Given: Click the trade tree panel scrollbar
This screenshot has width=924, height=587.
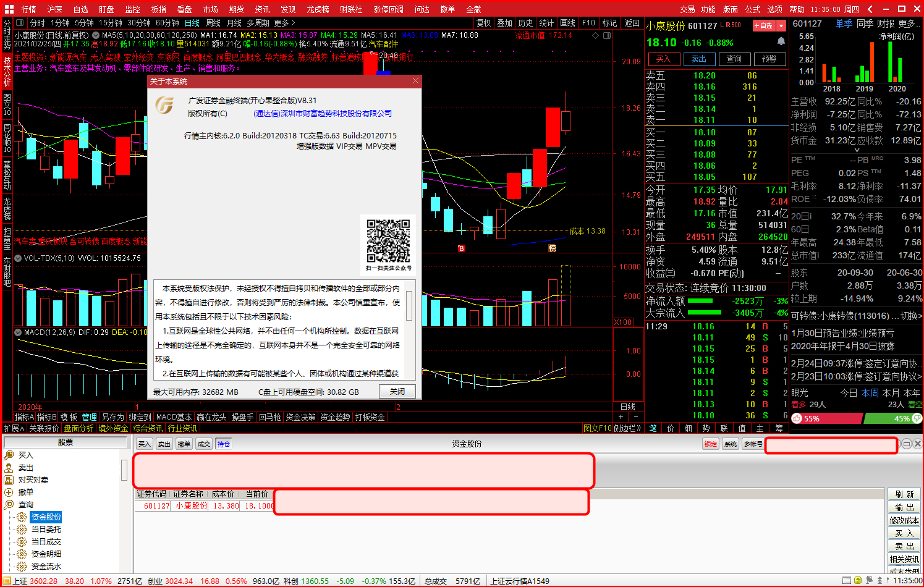Looking at the screenshot, I should pyautogui.click(x=124, y=470).
